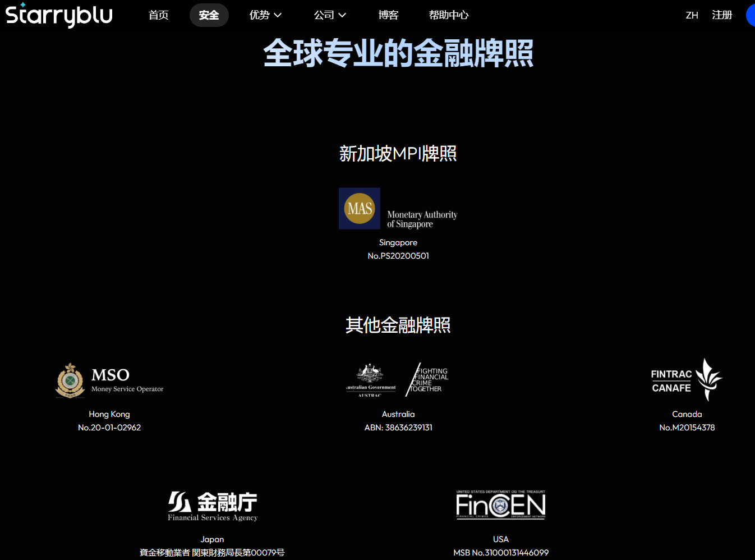Image resolution: width=755 pixels, height=560 pixels.
Task: Click the USA label
Action: tap(501, 539)
